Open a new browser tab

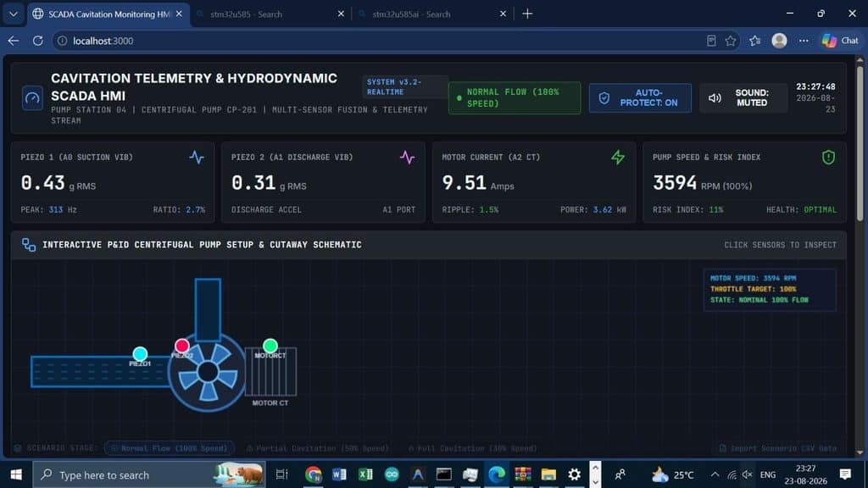[x=527, y=14]
